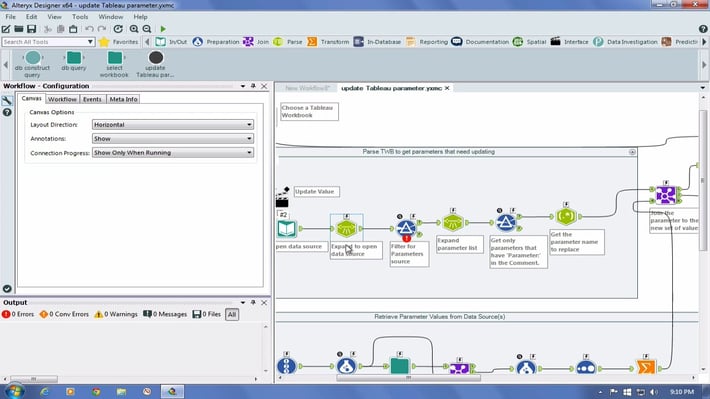710x399 pixels.
Task: Switch to the Workflow configuration tab
Action: [62, 99]
